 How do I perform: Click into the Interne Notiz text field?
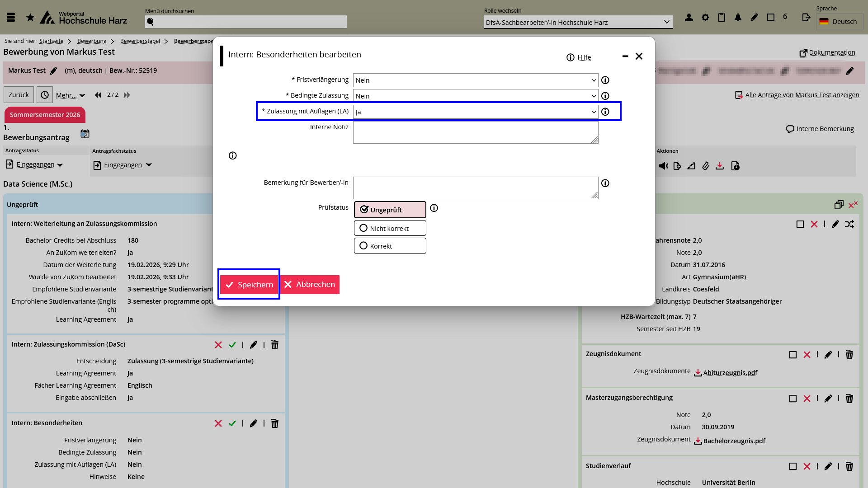pyautogui.click(x=475, y=132)
